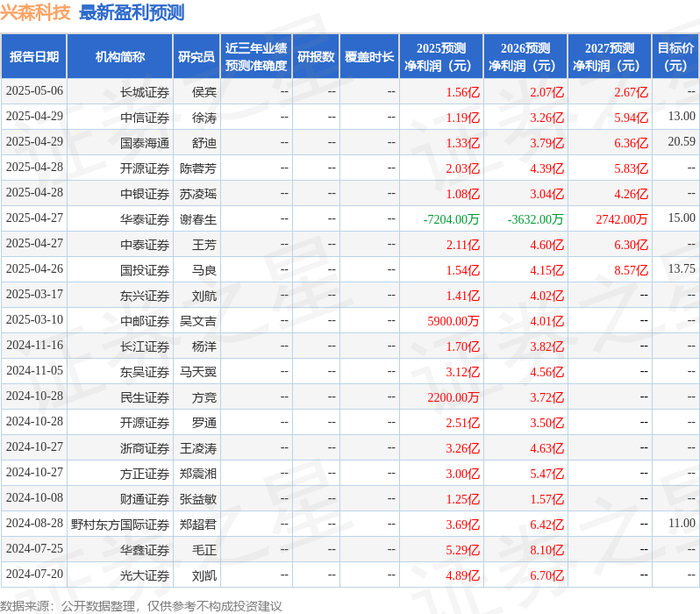The height and width of the screenshot is (614, 700).
Task: Click the 2027 forecast 8.57亿
Action: point(631,270)
